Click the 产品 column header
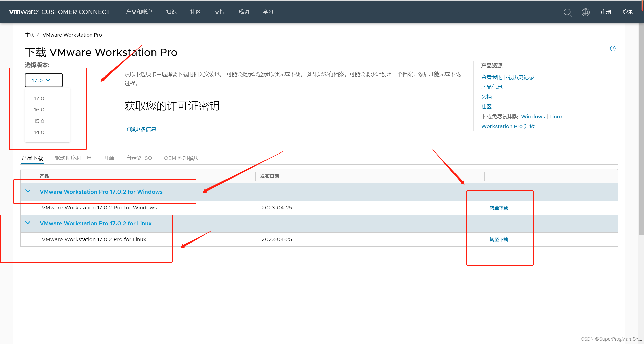The width and height of the screenshot is (644, 344). tap(44, 176)
